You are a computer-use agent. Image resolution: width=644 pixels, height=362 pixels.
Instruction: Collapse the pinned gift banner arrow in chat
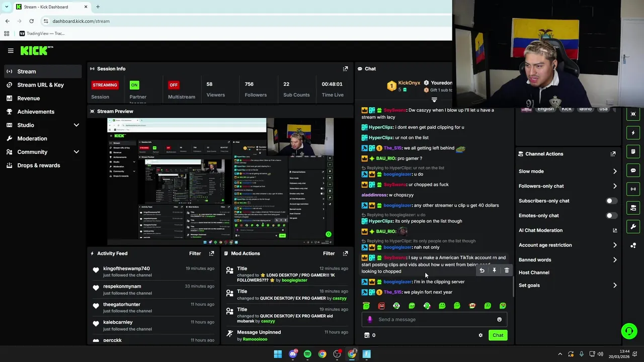click(434, 100)
